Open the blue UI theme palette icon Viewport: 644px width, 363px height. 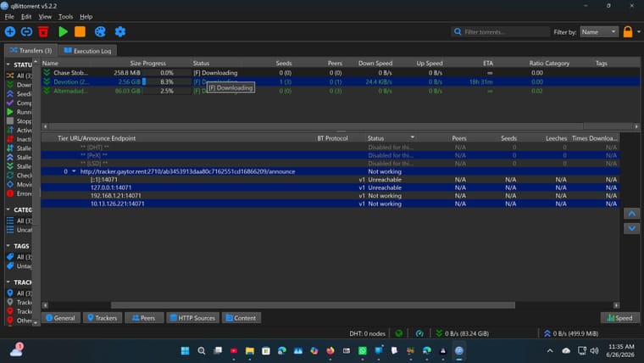coord(100,31)
